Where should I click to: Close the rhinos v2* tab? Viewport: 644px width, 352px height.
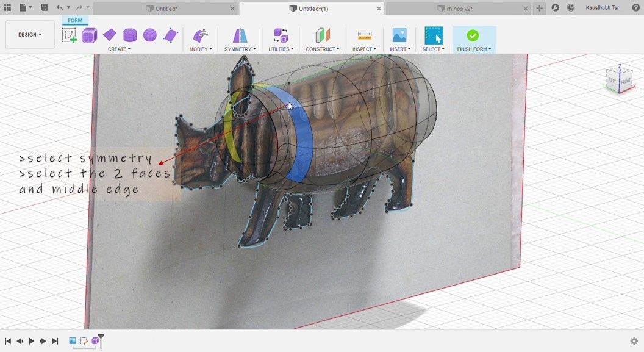[x=526, y=9]
